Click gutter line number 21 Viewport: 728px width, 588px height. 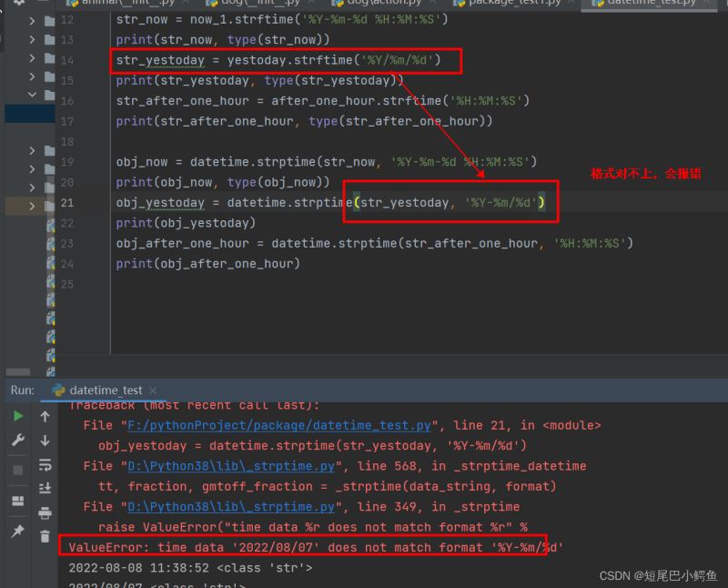(67, 203)
